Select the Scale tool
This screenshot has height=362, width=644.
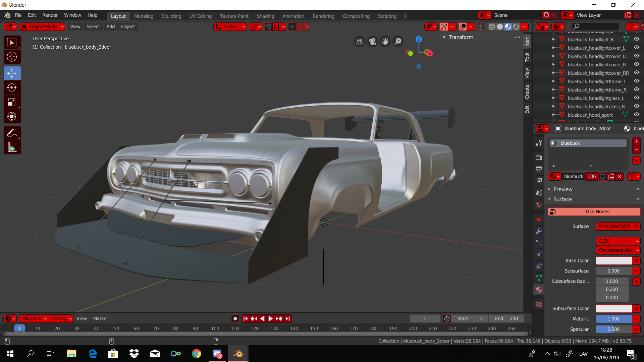pos(12,102)
